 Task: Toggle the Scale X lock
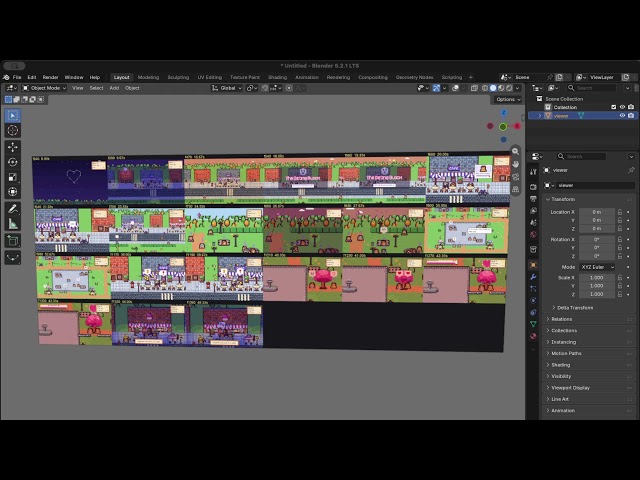click(x=620, y=277)
